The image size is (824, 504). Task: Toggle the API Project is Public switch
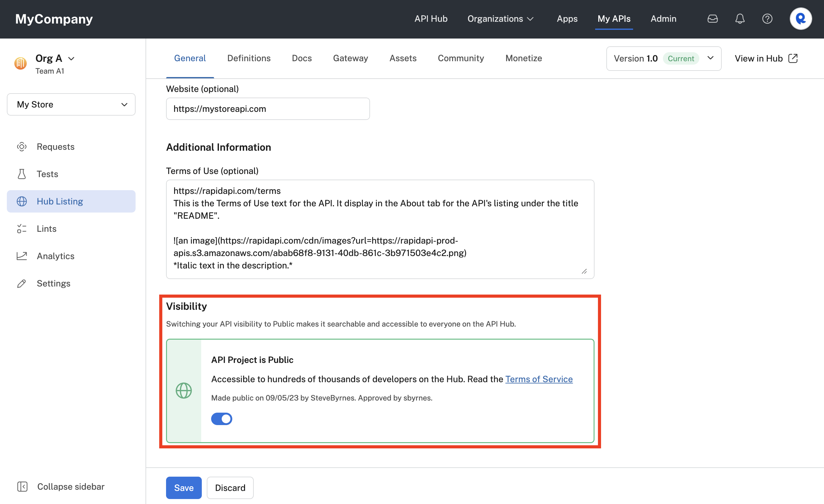[x=221, y=419]
